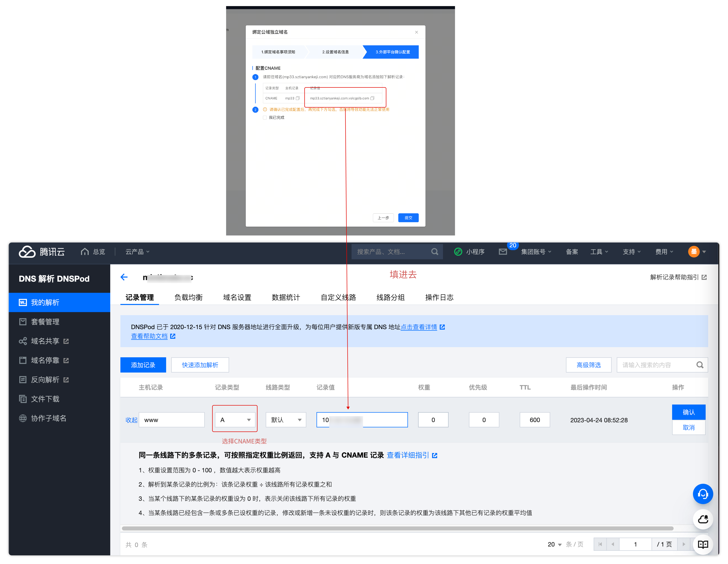728x564 pixels.
Task: Open the record type dropdown showing A
Action: tap(235, 420)
